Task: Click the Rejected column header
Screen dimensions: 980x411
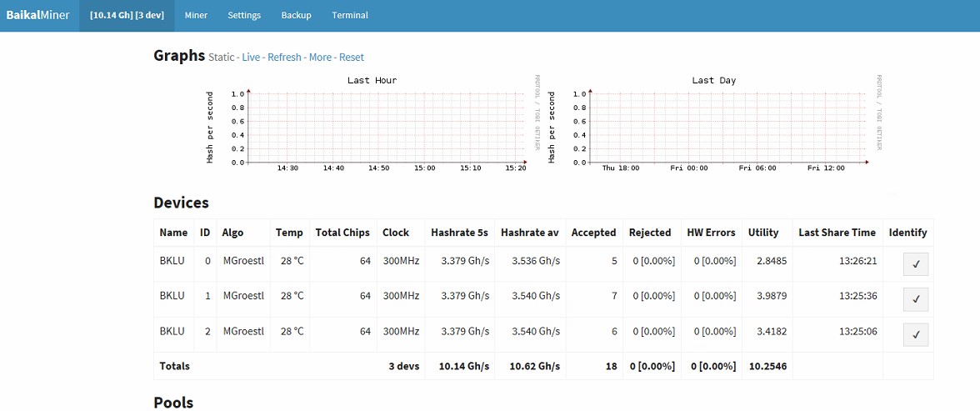Action: point(650,233)
